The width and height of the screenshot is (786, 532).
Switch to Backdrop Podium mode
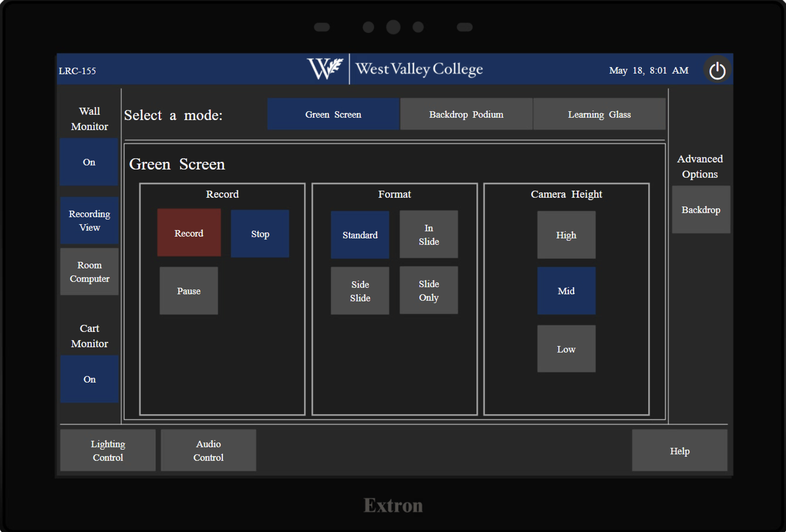[466, 114]
